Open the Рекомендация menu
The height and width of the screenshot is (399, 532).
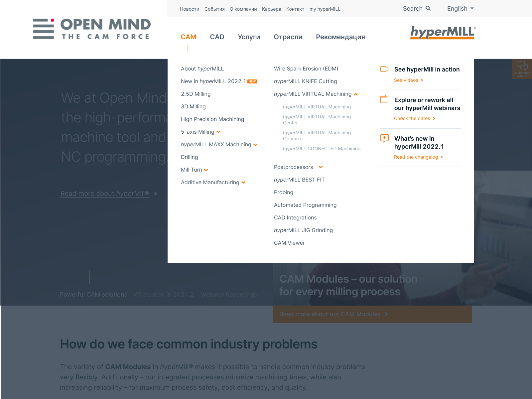point(340,37)
